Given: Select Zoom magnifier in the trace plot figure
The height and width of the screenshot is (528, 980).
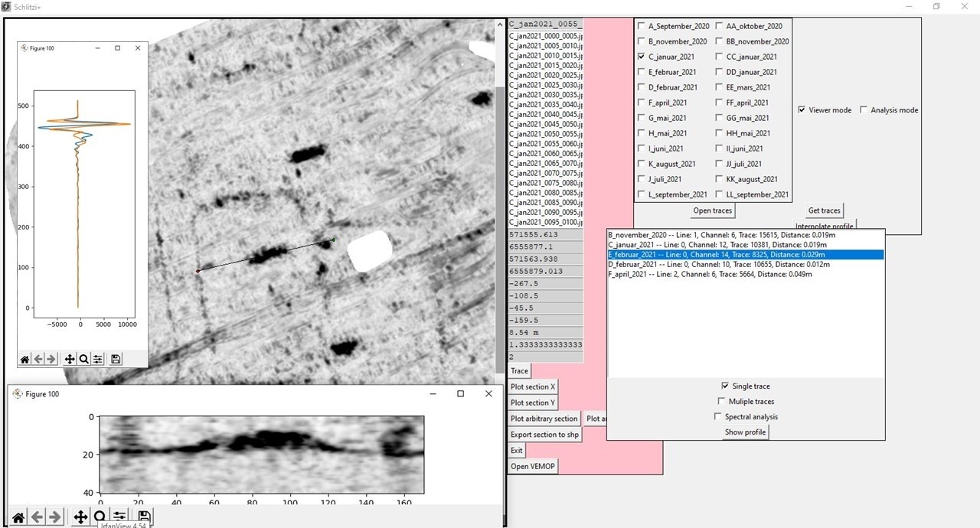Looking at the screenshot, I should (83, 359).
